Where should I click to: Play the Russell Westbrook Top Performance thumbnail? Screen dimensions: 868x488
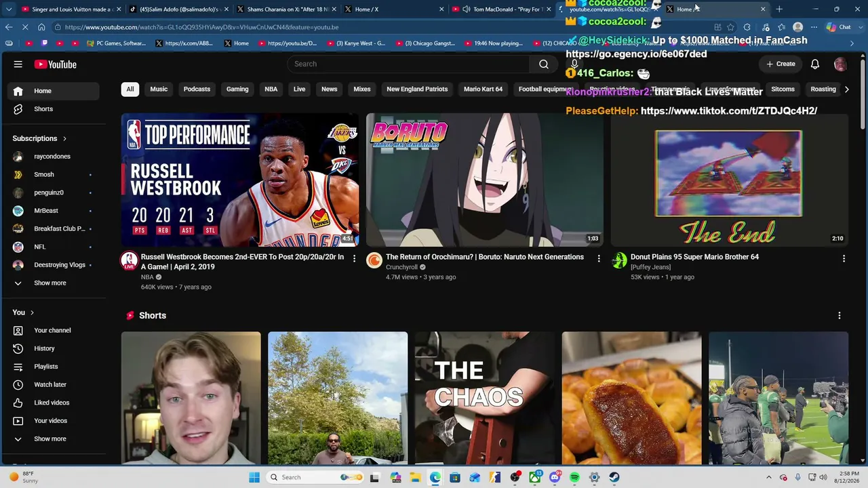tap(240, 180)
